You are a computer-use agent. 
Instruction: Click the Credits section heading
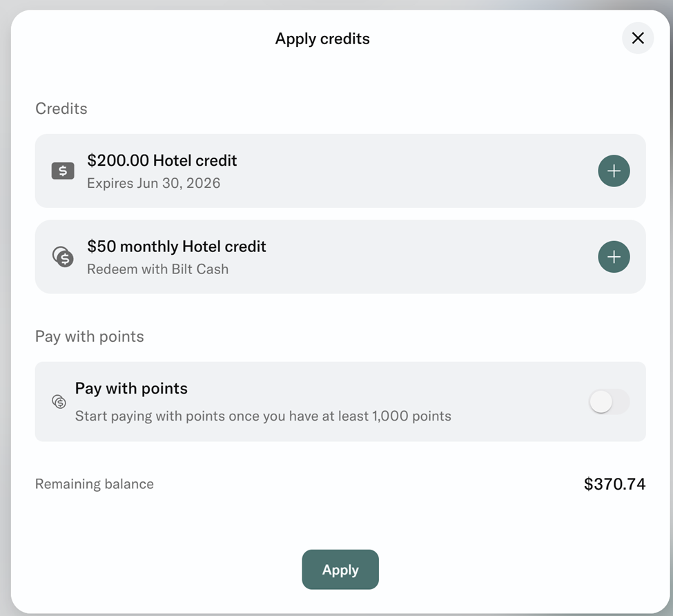[x=61, y=108]
